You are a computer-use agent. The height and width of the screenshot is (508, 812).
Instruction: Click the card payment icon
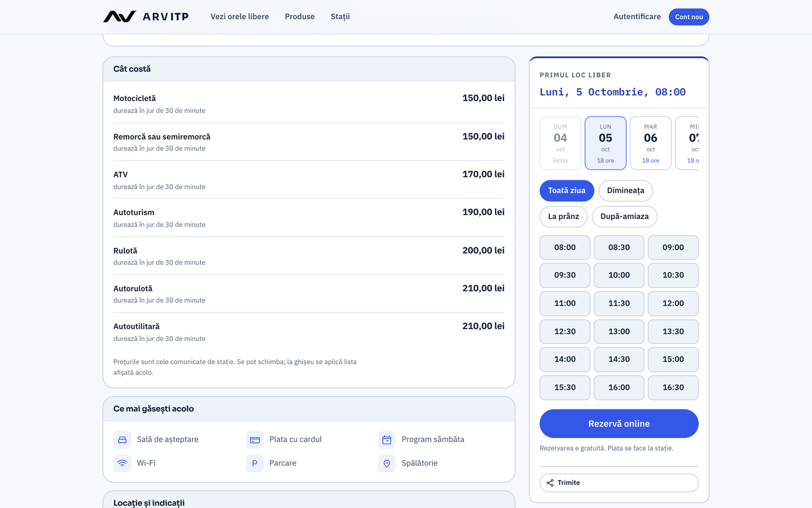pos(255,440)
